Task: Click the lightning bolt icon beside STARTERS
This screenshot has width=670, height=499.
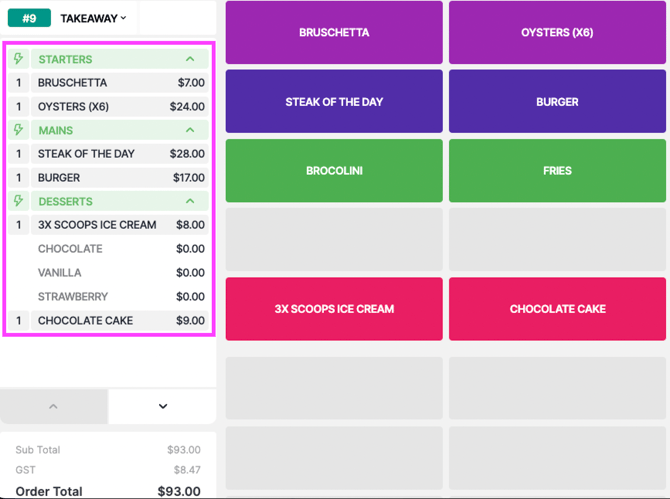Action: click(x=18, y=59)
